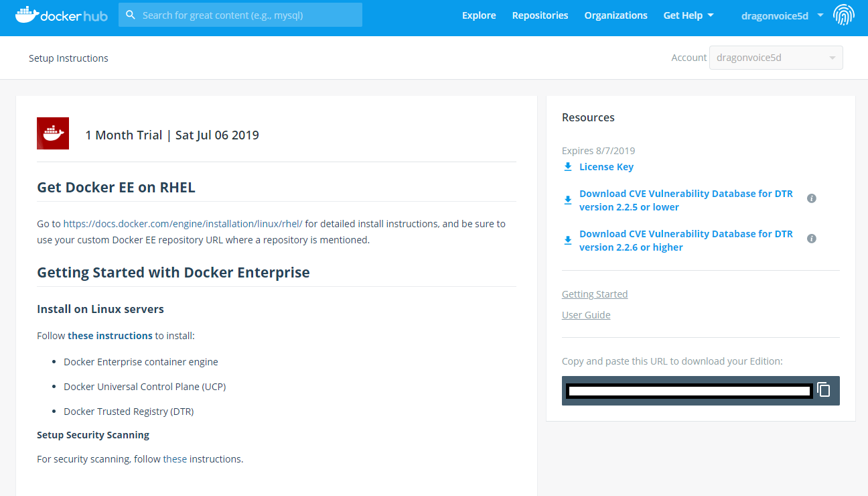Screen dimensions: 868x496
Task: Click "Copy and paste this URL" caption
Action: pyautogui.click(x=672, y=361)
